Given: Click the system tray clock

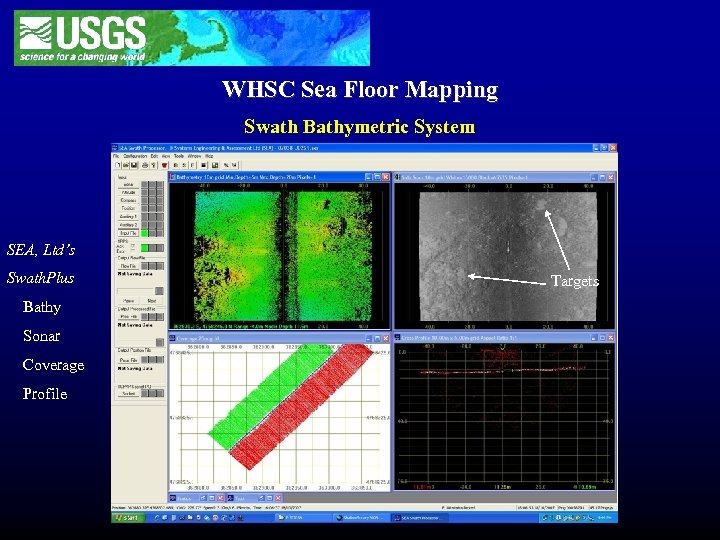Looking at the screenshot, I should coord(604,518).
